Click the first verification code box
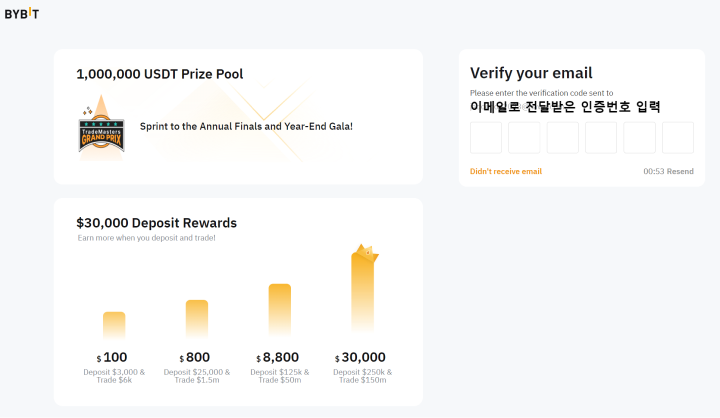The height and width of the screenshot is (418, 720). coord(486,138)
